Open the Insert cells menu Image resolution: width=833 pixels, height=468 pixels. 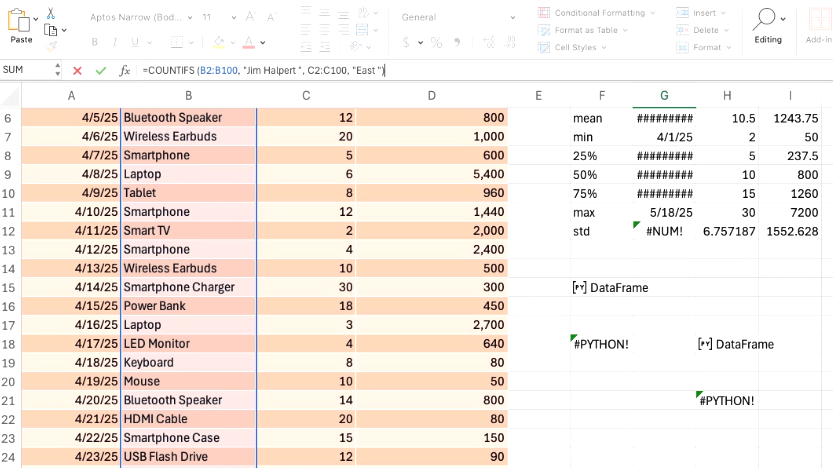701,13
